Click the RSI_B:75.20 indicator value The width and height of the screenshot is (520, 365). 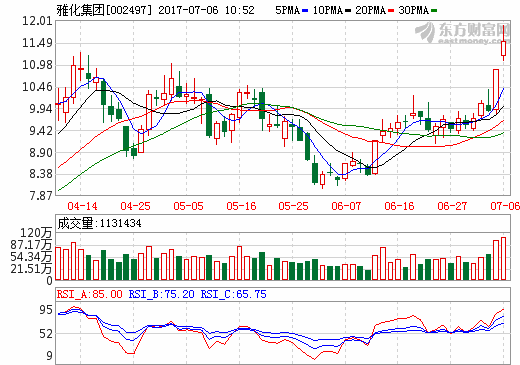tap(161, 294)
